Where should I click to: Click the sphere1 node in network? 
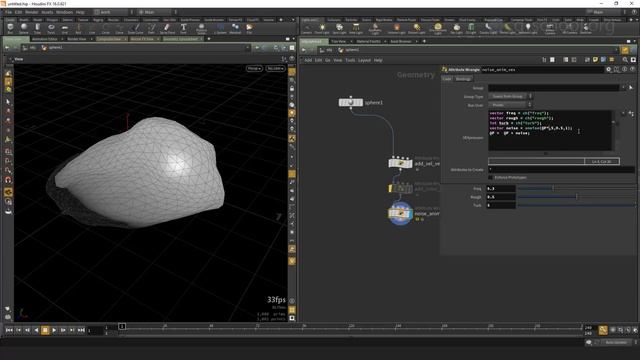tap(351, 102)
